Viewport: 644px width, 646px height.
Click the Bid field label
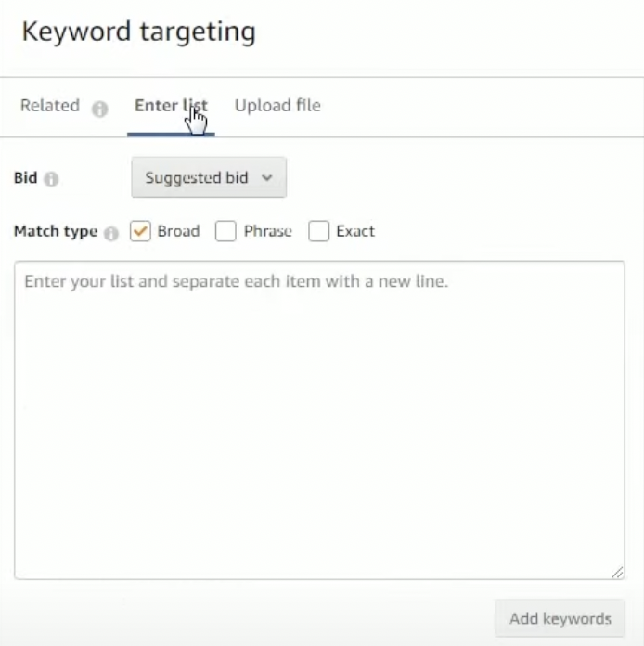click(x=25, y=177)
